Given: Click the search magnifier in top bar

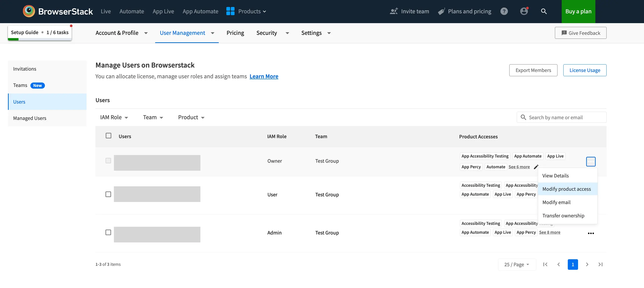Looking at the screenshot, I should coord(544,11).
